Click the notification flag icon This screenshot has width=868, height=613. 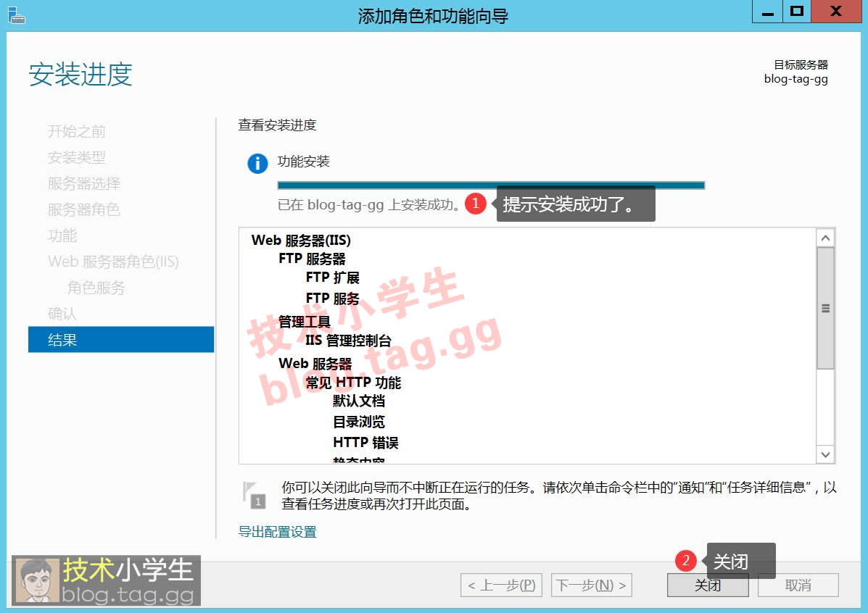tap(252, 494)
